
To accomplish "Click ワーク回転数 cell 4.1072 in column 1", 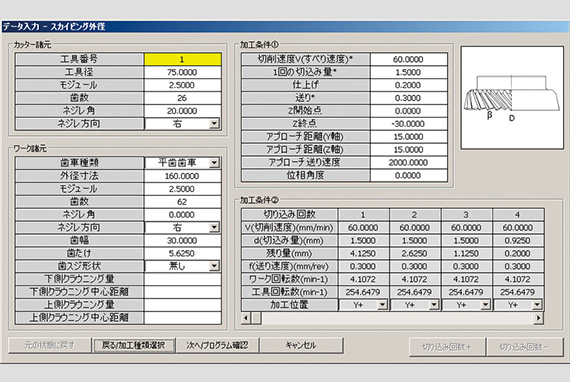I will tap(363, 279).
